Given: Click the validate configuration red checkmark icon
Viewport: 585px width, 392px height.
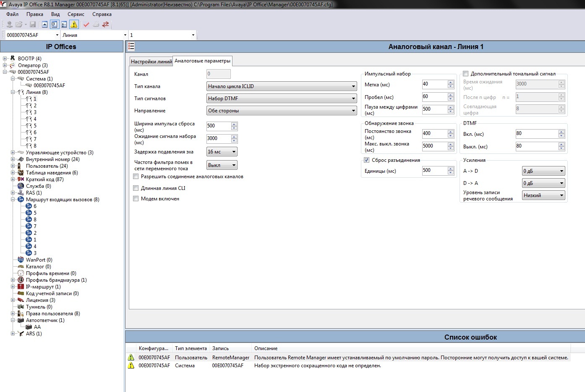Looking at the screenshot, I should point(86,24).
